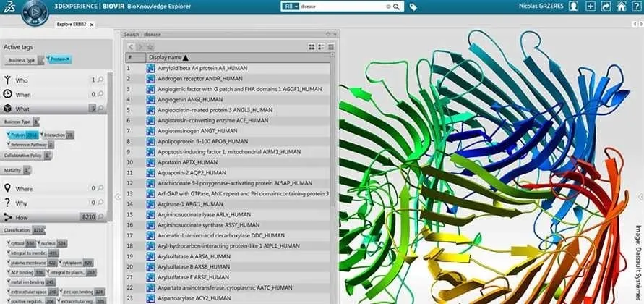Remove the Protein active tag
The image size is (644, 304).
pyautogui.click(x=68, y=59)
